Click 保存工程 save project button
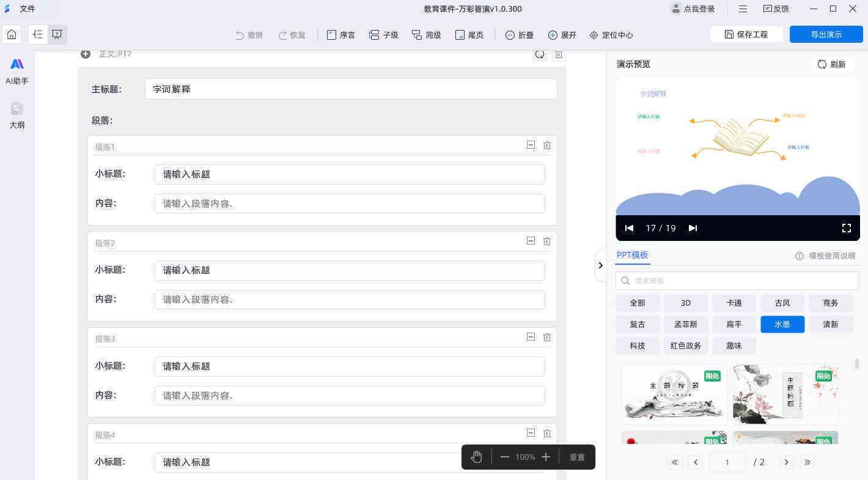The image size is (868, 480). [746, 34]
